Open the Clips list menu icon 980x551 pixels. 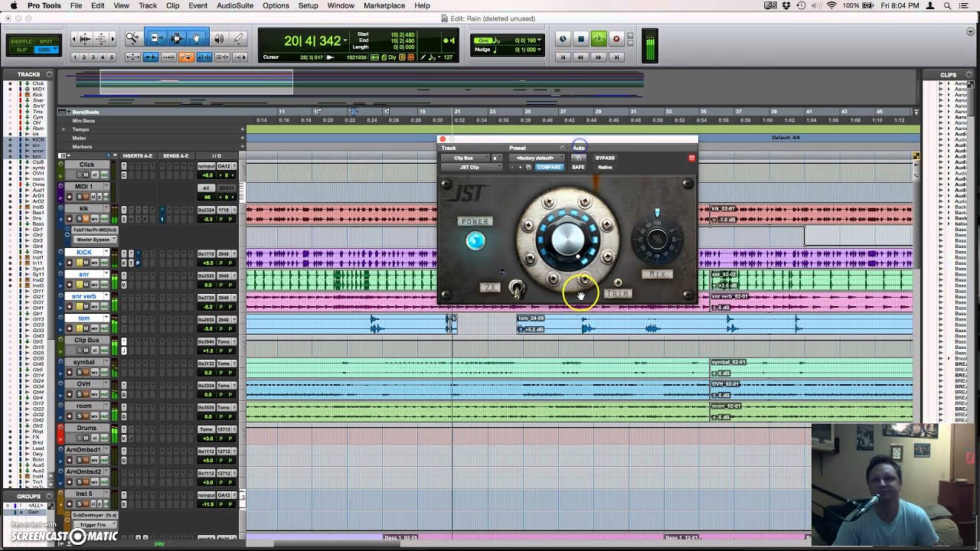(968, 75)
